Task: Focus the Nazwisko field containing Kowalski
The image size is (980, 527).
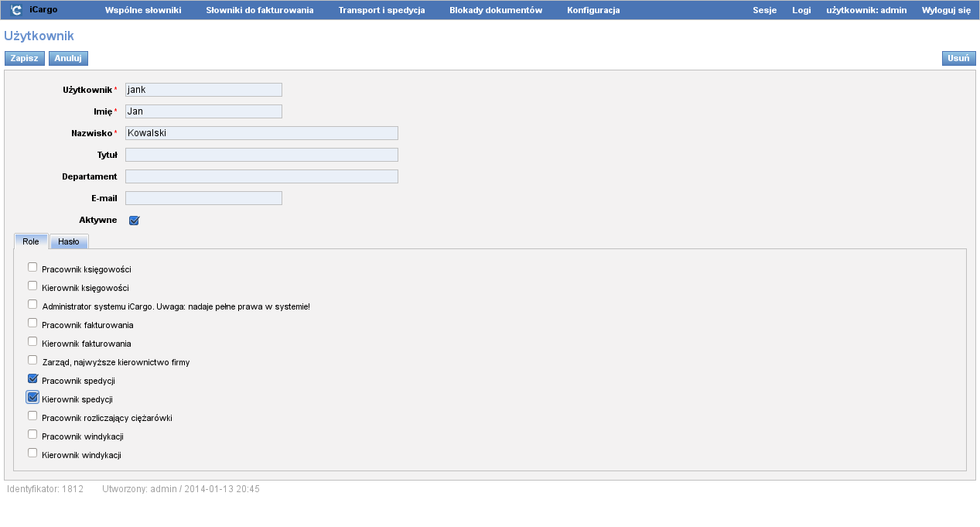Action: (x=261, y=133)
